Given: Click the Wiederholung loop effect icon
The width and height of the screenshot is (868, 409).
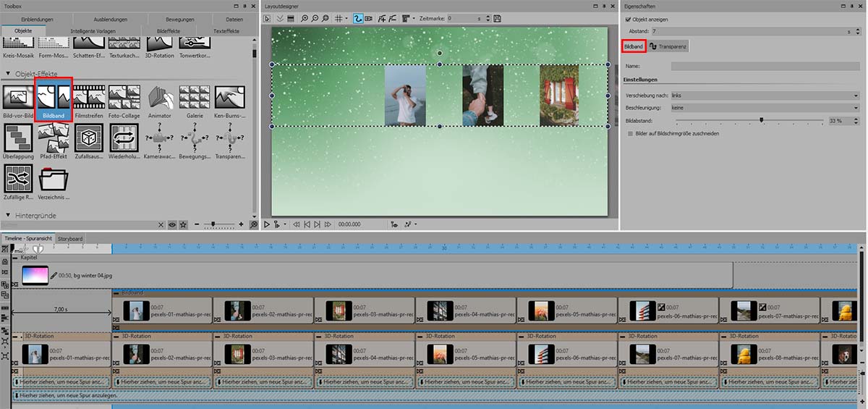Looking at the screenshot, I should (x=124, y=138).
